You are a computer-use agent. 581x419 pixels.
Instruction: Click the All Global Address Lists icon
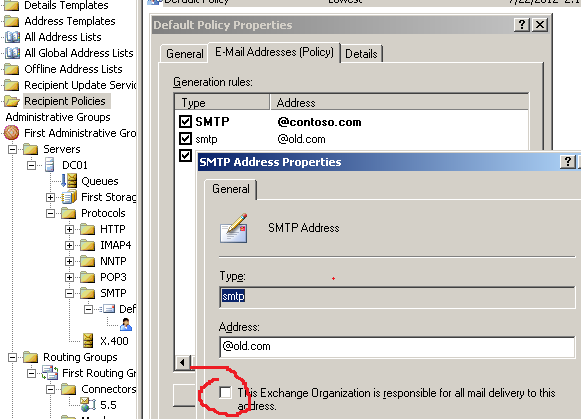pyautogui.click(x=12, y=53)
